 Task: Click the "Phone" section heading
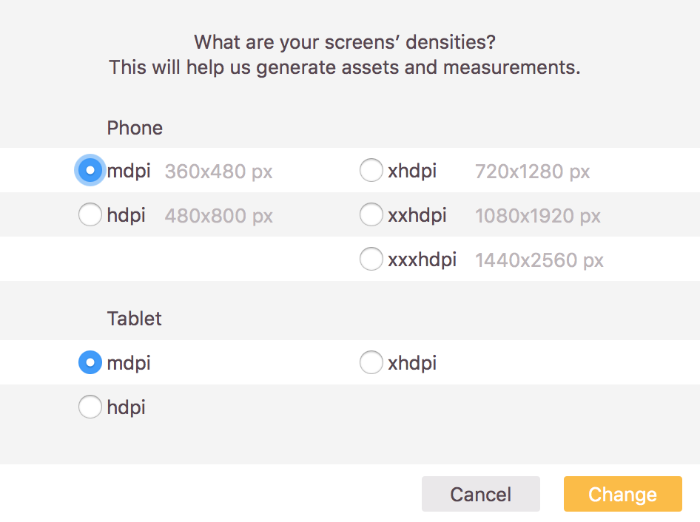pyautogui.click(x=135, y=128)
